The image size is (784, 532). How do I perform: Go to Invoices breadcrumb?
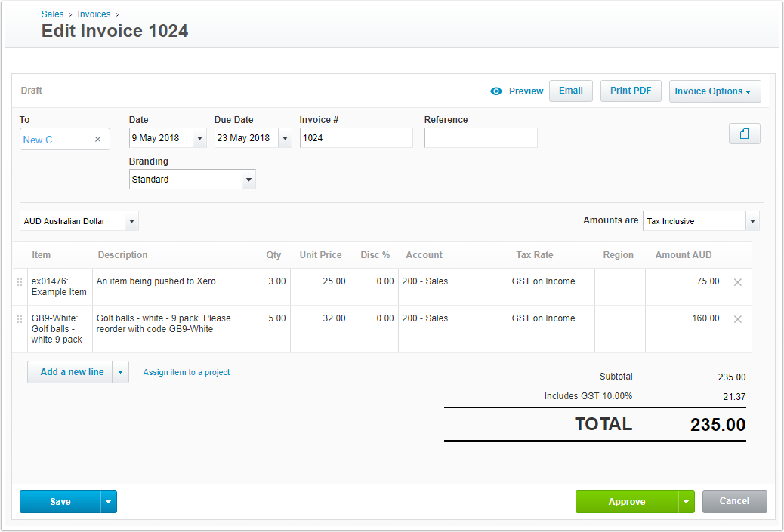click(x=94, y=14)
